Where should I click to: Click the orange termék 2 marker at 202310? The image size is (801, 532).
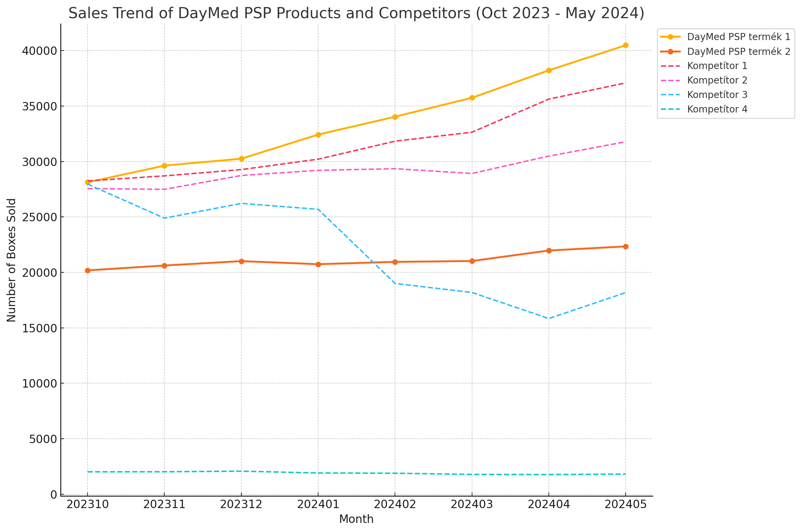click(88, 270)
